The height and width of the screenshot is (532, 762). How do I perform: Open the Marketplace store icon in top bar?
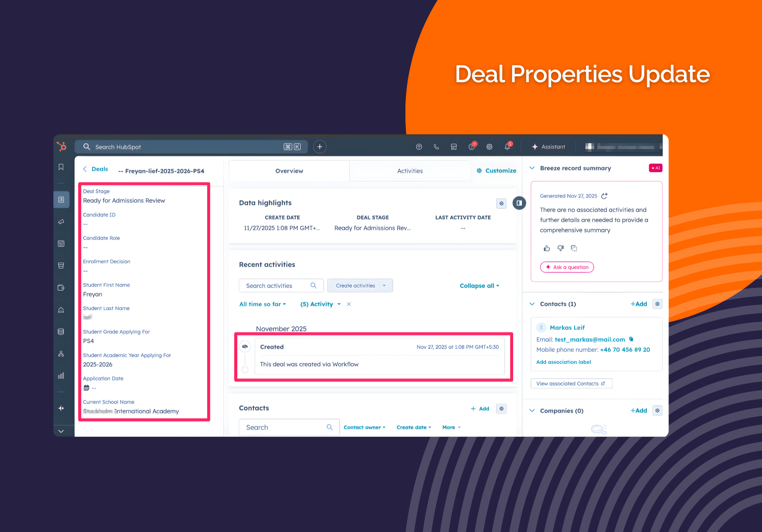(454, 147)
